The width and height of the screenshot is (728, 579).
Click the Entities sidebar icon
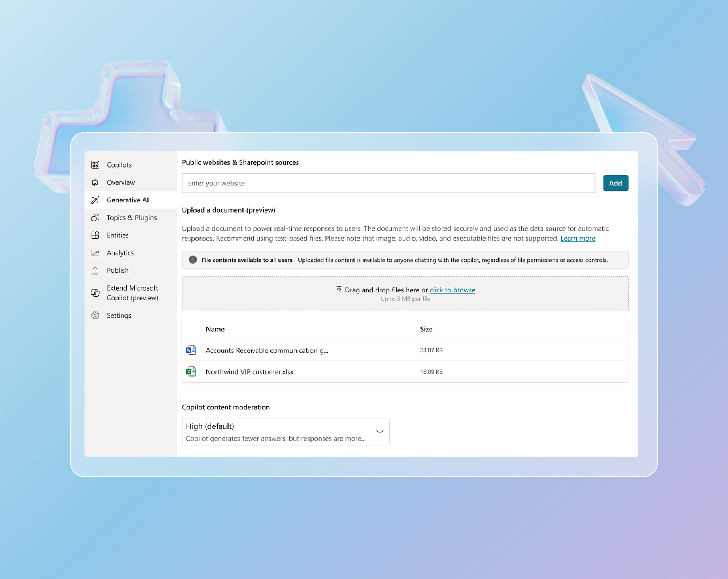point(95,235)
